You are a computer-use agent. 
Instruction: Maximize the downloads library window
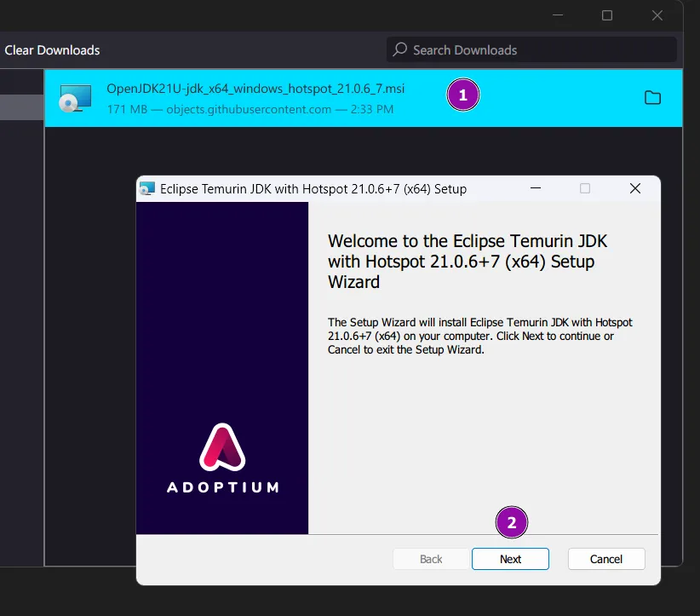(607, 15)
